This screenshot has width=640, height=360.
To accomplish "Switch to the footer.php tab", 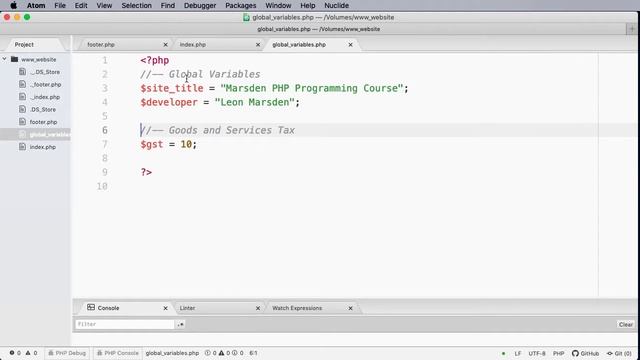I will (101, 44).
